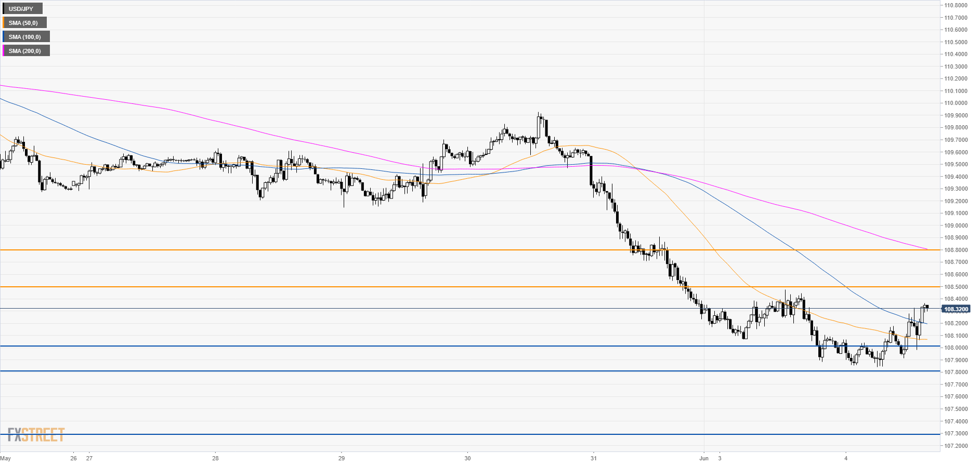
Task: Click the 107.3000 price axis label
Action: pyautogui.click(x=956, y=433)
